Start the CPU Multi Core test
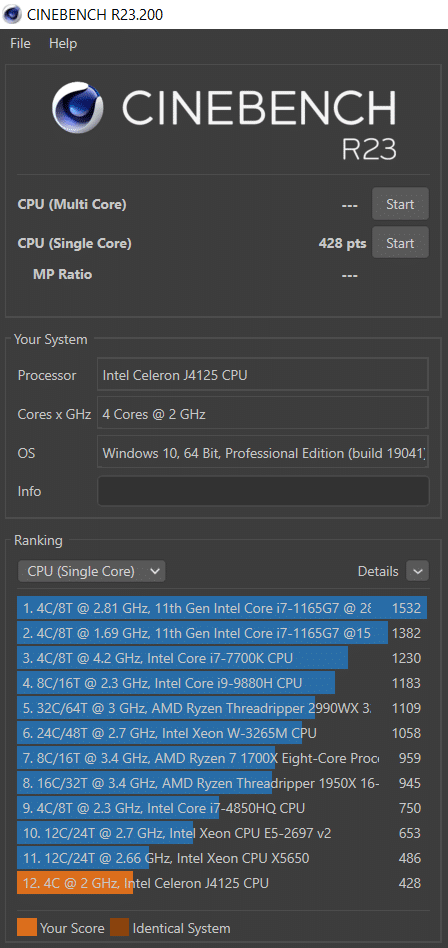The height and width of the screenshot is (948, 448). pos(400,204)
